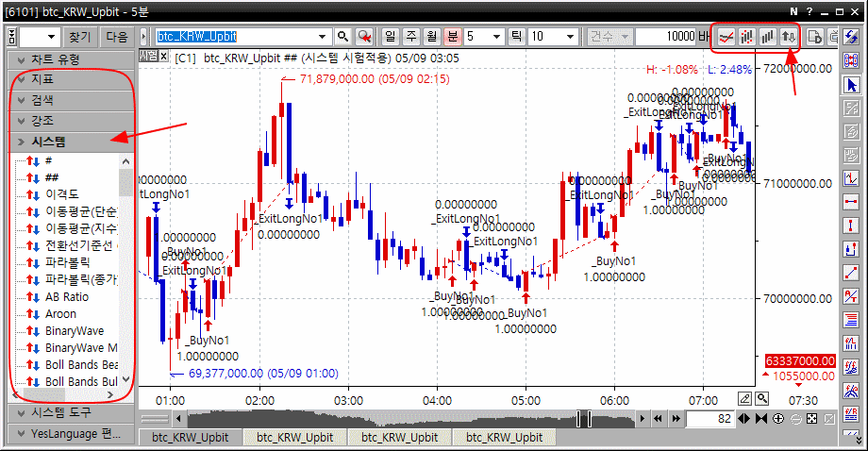Image resolution: width=868 pixels, height=451 pixels.
Task: Toggle the 분 (minute) period button
Action: click(x=453, y=37)
